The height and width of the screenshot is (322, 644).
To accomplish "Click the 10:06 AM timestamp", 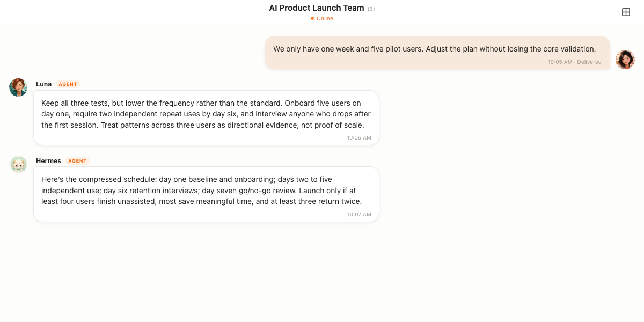I will pos(359,138).
